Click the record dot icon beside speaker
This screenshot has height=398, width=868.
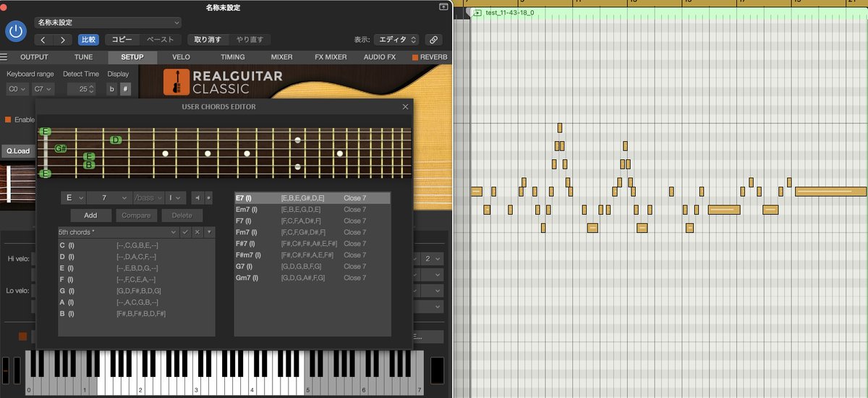point(209,198)
